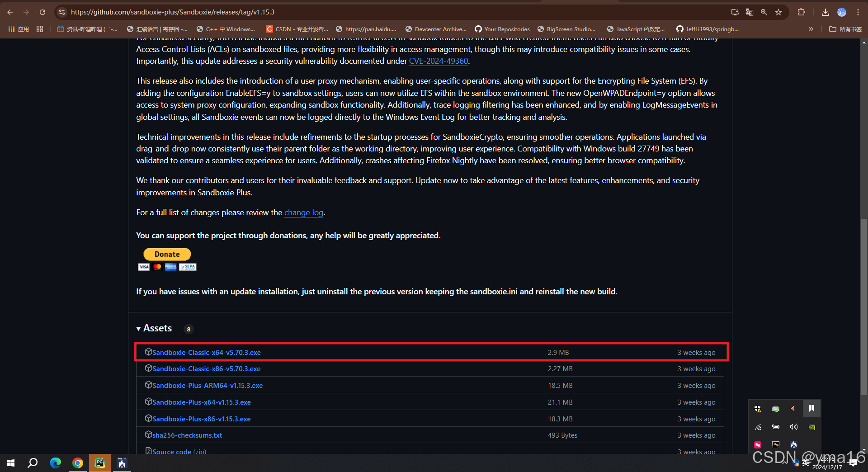Collapse the Assets section

[154, 328]
